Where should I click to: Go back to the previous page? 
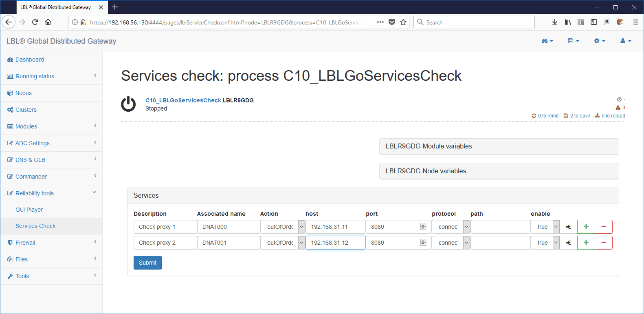coord(9,22)
